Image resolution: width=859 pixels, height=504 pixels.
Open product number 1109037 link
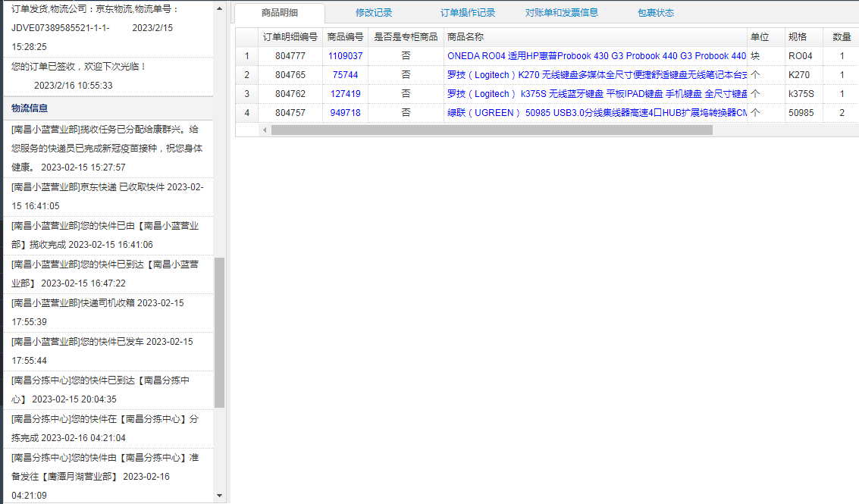click(345, 56)
